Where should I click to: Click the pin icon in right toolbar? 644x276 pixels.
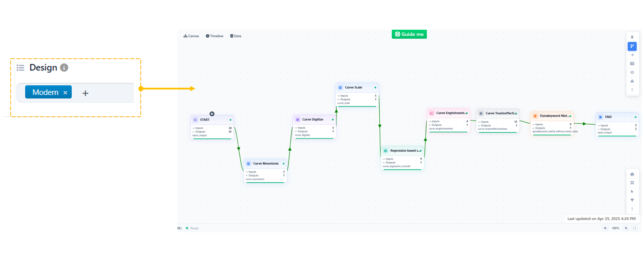[632, 37]
